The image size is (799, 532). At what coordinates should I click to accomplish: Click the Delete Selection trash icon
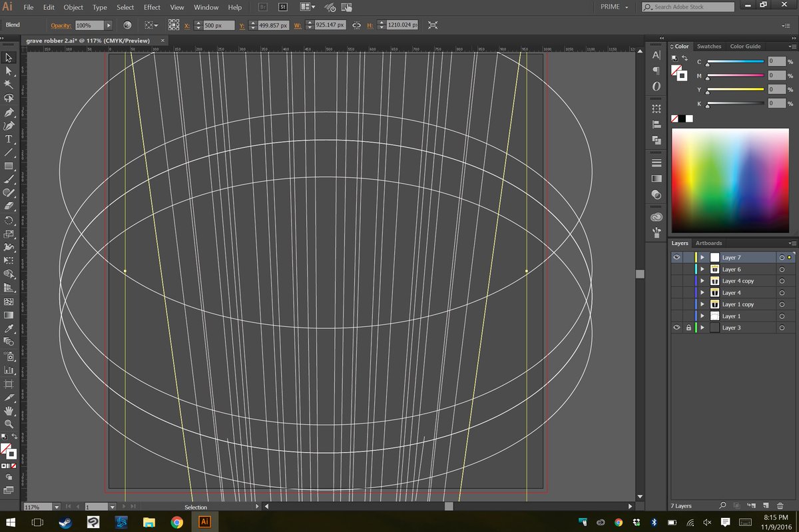780,506
